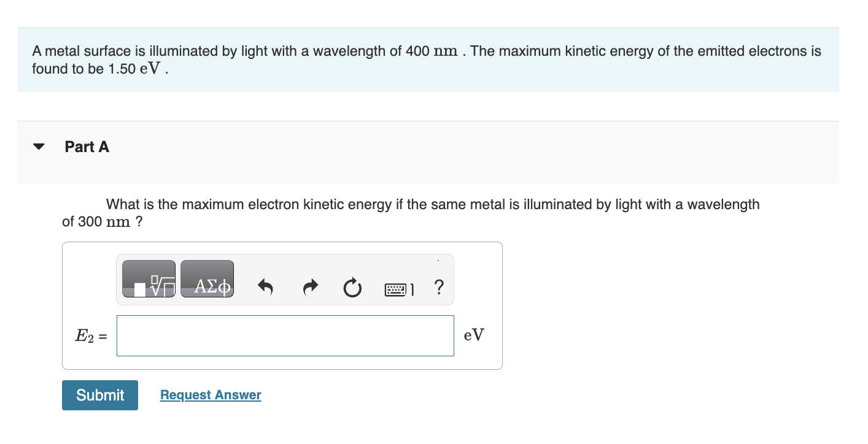This screenshot has width=868, height=444.
Task: Open the Request Answer link
Action: pyautogui.click(x=210, y=394)
